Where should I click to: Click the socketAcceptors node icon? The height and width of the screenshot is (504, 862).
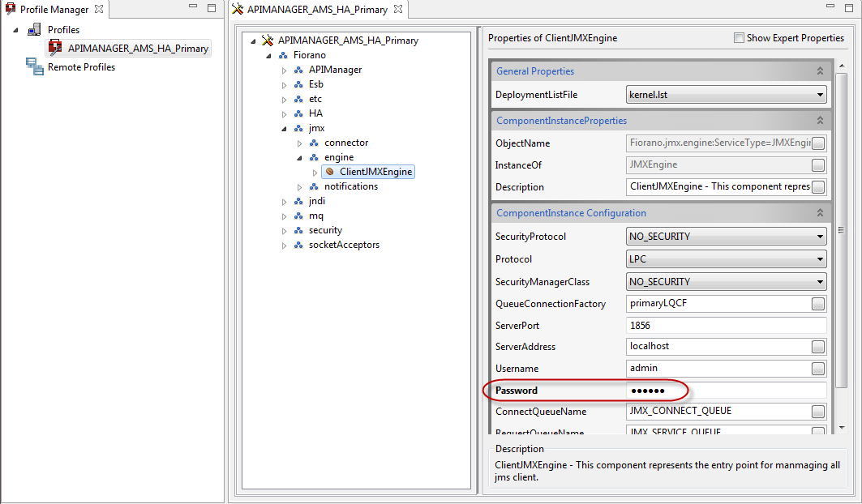pyautogui.click(x=298, y=245)
